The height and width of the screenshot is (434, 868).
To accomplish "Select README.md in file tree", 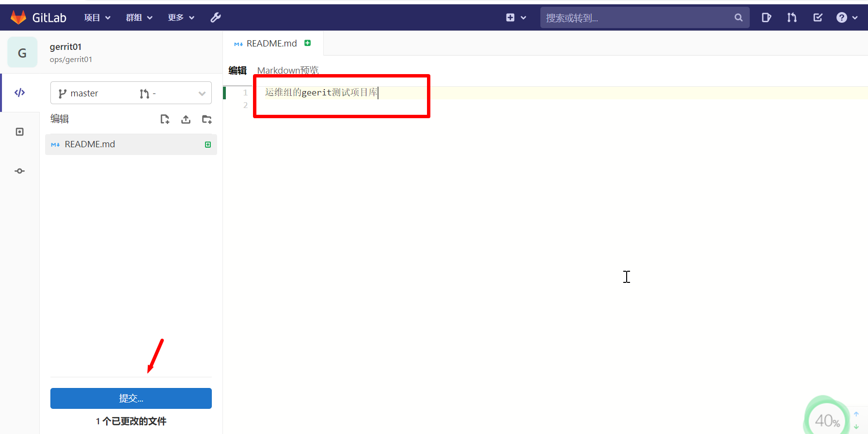I will click(x=131, y=144).
